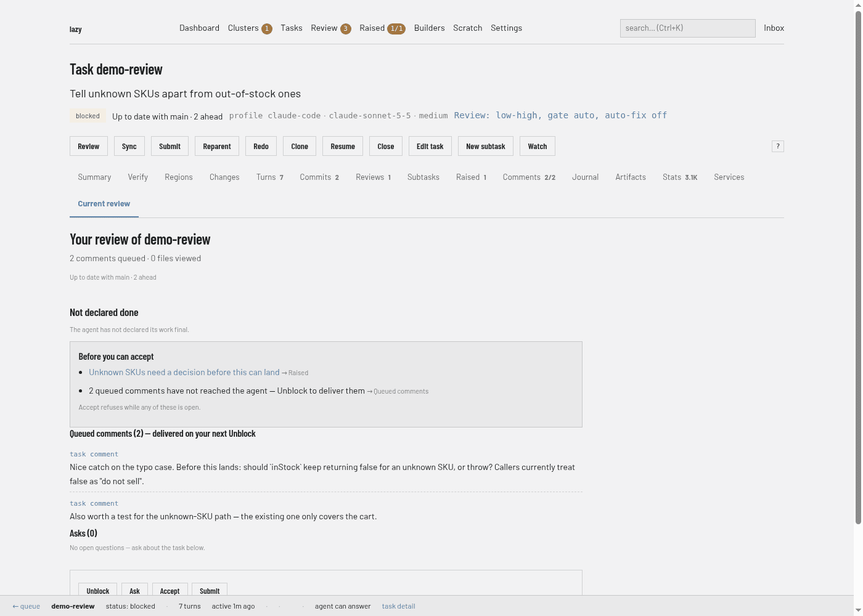Click the top Submit button
The height and width of the screenshot is (616, 863).
[x=170, y=147]
